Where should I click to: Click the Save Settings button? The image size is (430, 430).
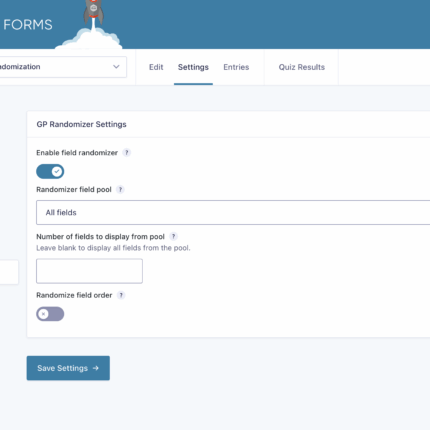click(68, 368)
